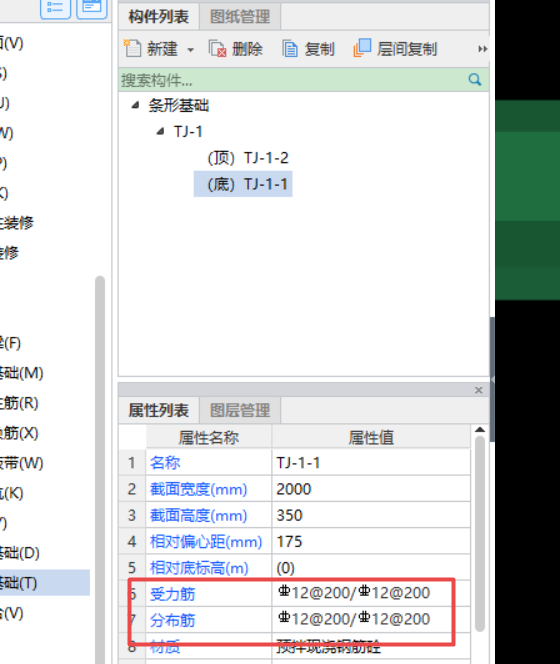The width and height of the screenshot is (560, 664).
Task: Click 相对偏心距(mm) property label
Action: [206, 542]
